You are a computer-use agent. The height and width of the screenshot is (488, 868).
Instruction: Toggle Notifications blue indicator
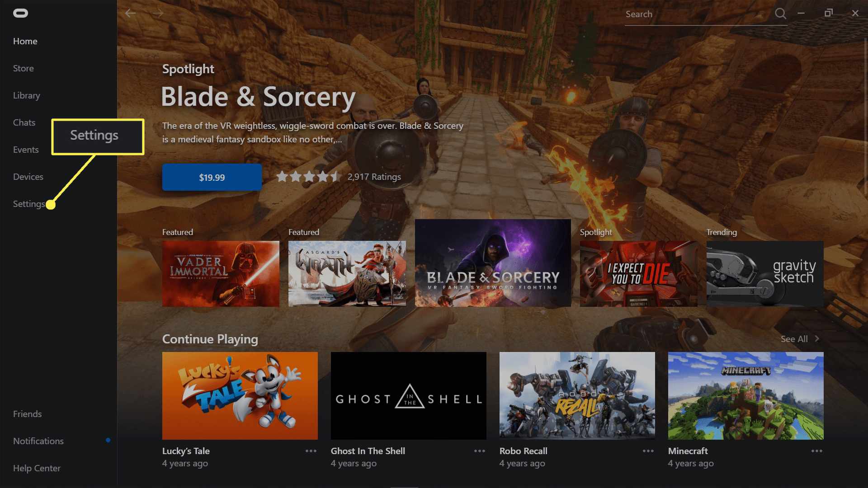click(108, 441)
